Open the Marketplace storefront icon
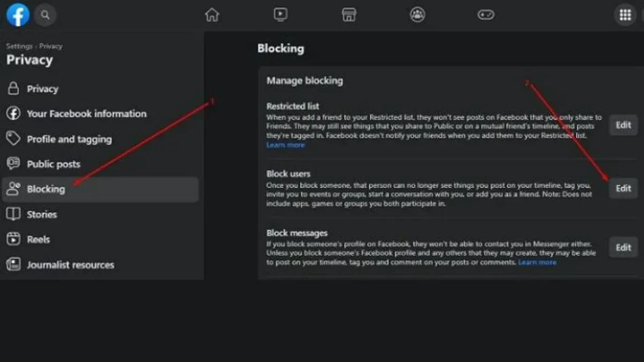 pyautogui.click(x=349, y=15)
